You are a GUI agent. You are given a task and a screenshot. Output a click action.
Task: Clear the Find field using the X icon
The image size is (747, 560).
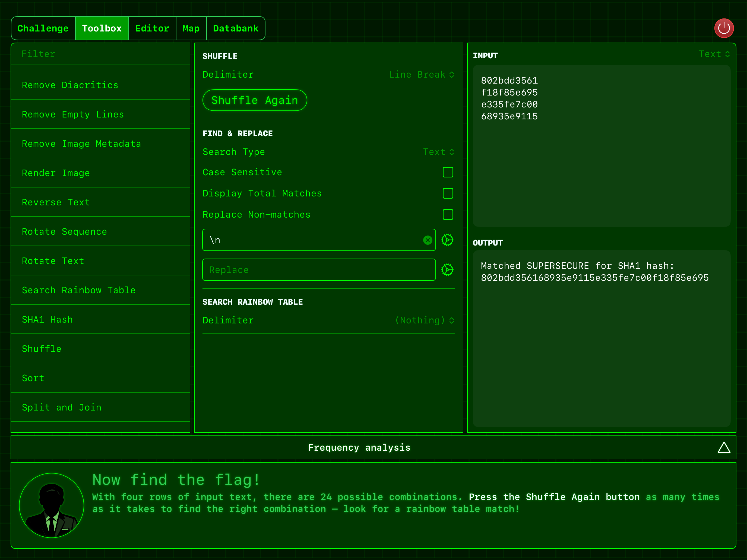[x=428, y=240]
